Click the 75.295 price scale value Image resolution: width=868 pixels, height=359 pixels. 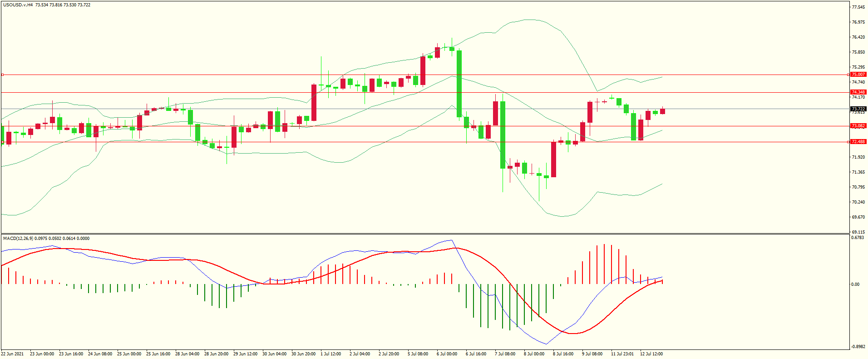coord(858,67)
